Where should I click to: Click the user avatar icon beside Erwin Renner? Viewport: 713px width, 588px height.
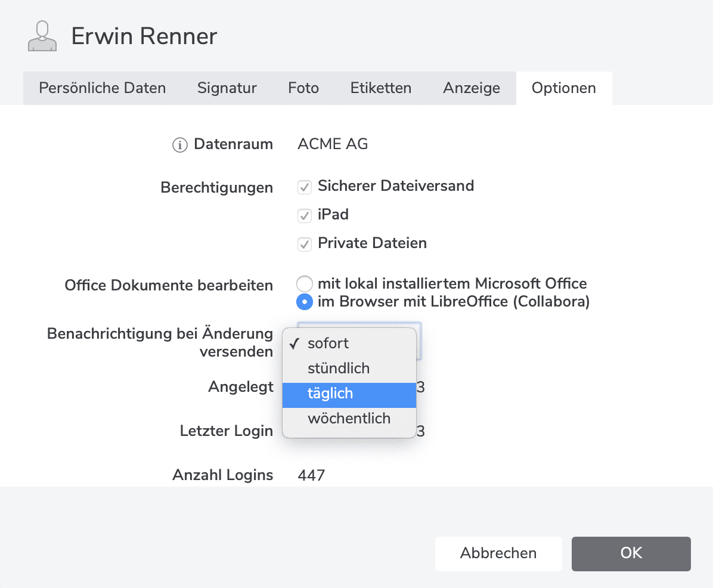[x=42, y=36]
